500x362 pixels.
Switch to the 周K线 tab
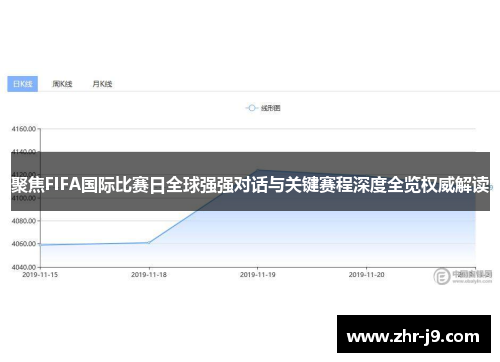62,84
